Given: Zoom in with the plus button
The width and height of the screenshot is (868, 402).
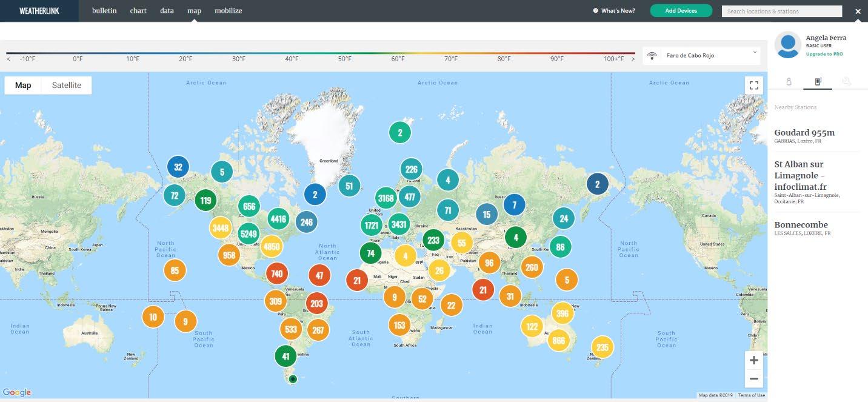Looking at the screenshot, I should [x=754, y=360].
